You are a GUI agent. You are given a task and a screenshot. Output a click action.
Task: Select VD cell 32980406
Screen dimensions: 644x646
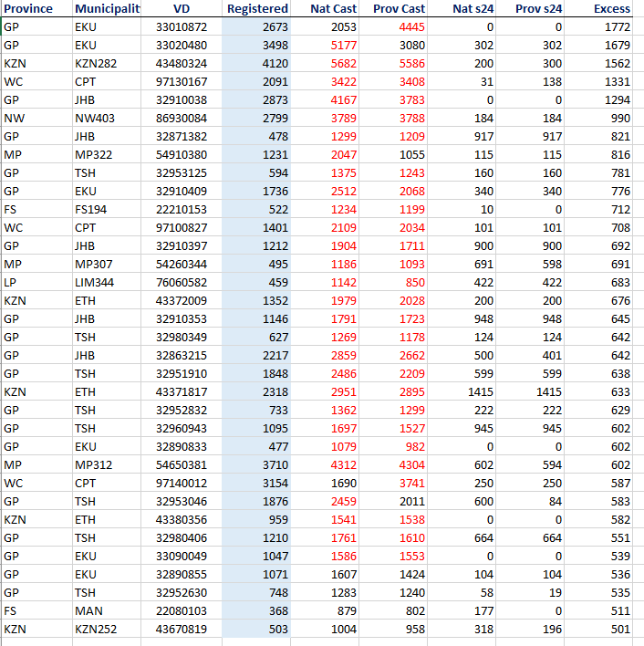182,538
